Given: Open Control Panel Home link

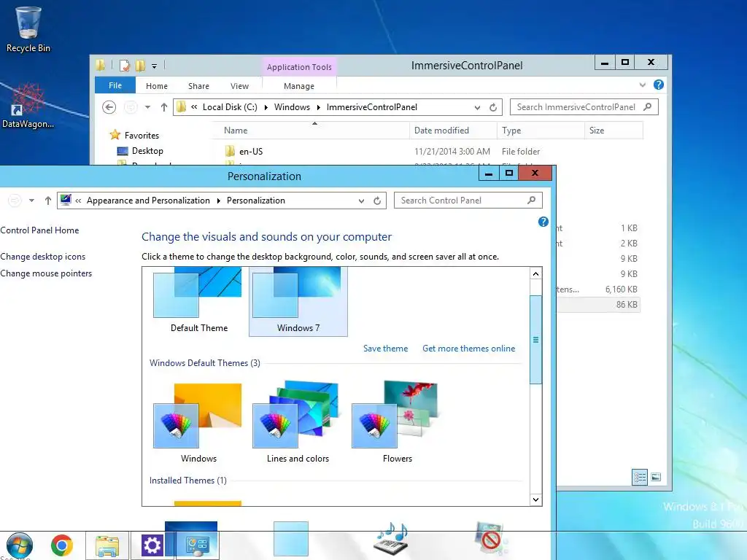Looking at the screenshot, I should coord(39,230).
